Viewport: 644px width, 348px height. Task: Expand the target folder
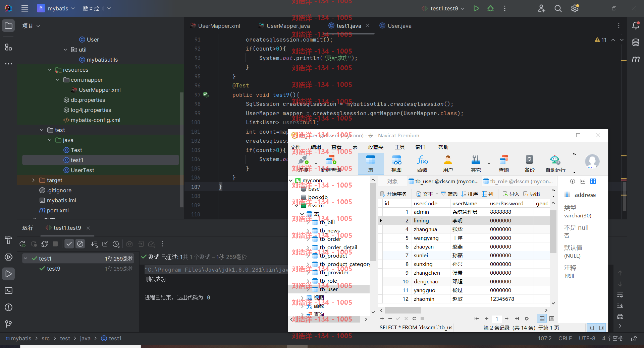[33, 180]
